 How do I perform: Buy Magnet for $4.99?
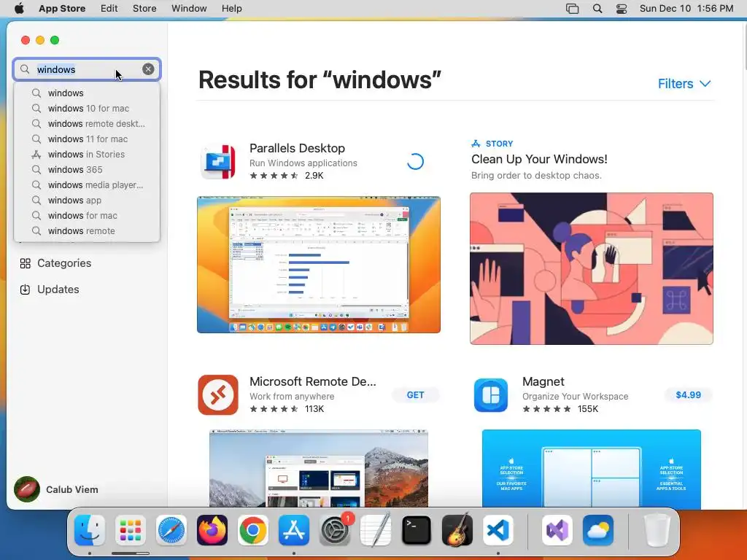[689, 394]
